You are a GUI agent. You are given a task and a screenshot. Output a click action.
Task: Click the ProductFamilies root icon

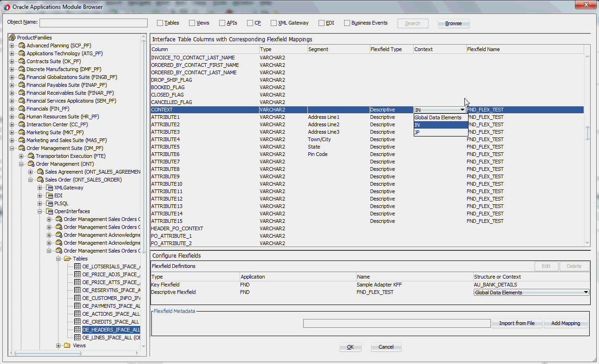13,38
